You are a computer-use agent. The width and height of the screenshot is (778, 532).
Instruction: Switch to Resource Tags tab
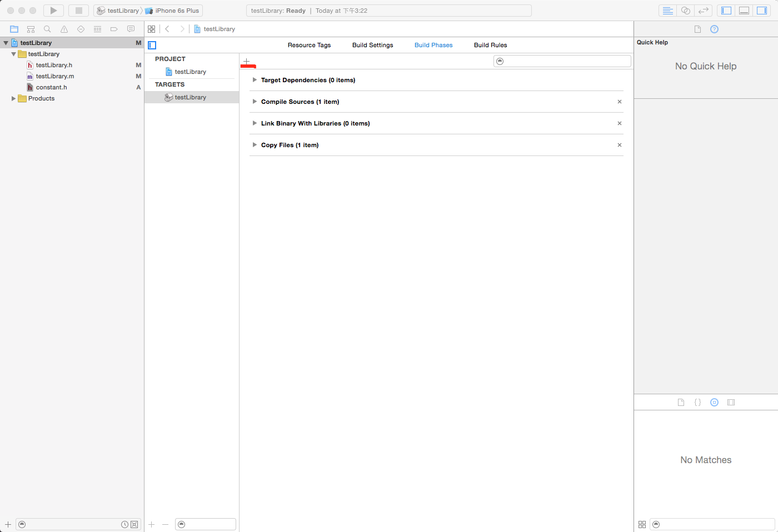coord(309,45)
